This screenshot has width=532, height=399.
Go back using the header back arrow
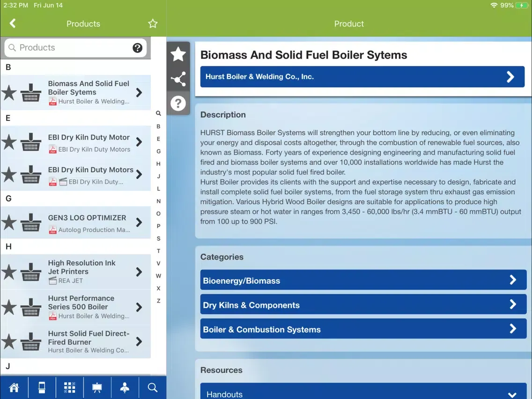(13, 23)
